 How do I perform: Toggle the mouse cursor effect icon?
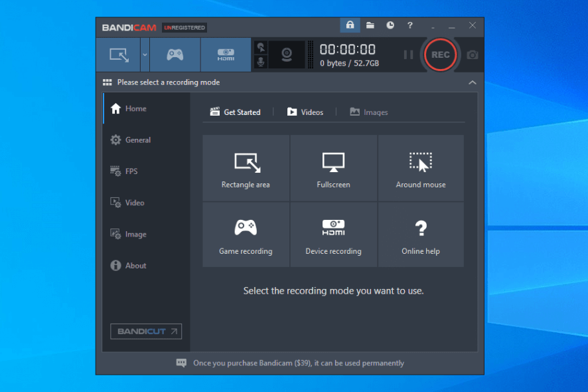click(x=261, y=48)
